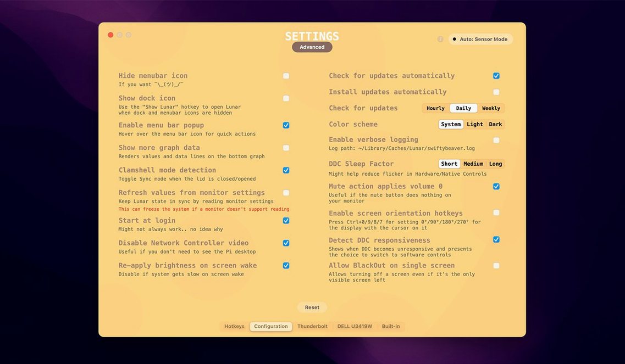This screenshot has width=625, height=364.
Task: Enable screen orientation hotkeys checkbox
Action: tap(496, 212)
